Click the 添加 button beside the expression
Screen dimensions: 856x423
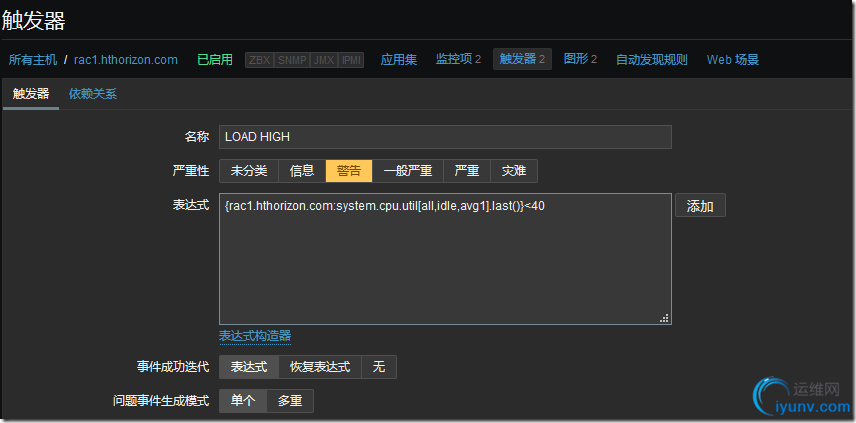point(700,206)
